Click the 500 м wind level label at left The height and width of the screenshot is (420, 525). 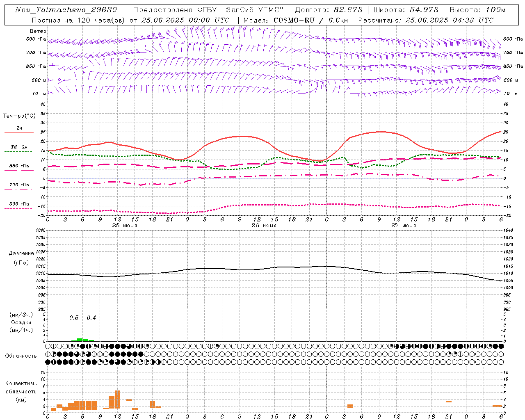39,80
